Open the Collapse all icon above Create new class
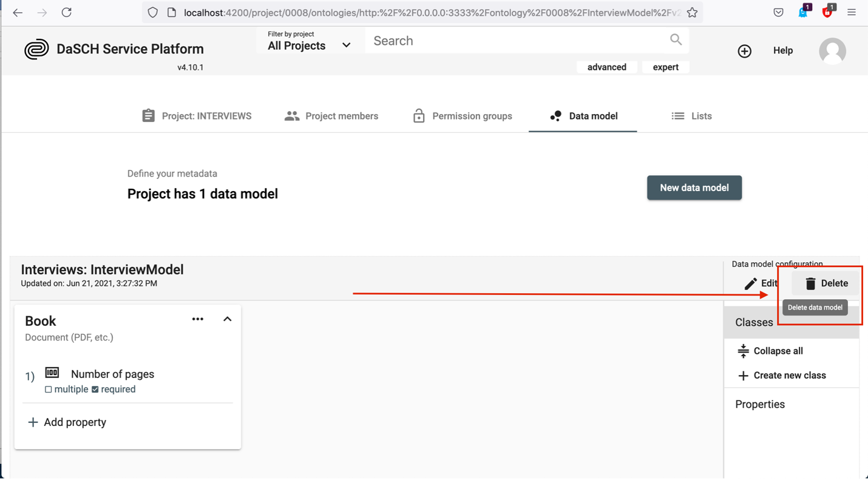 743,351
